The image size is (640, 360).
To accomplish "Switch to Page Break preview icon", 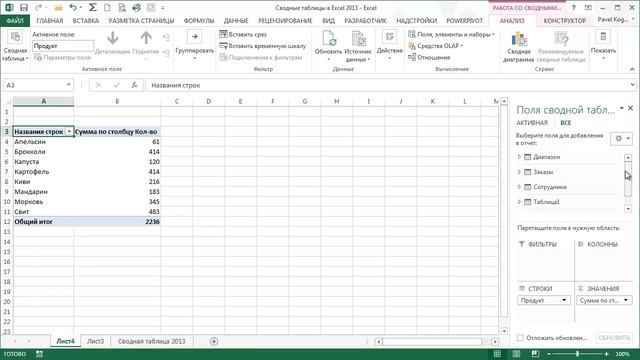I will pos(535,354).
